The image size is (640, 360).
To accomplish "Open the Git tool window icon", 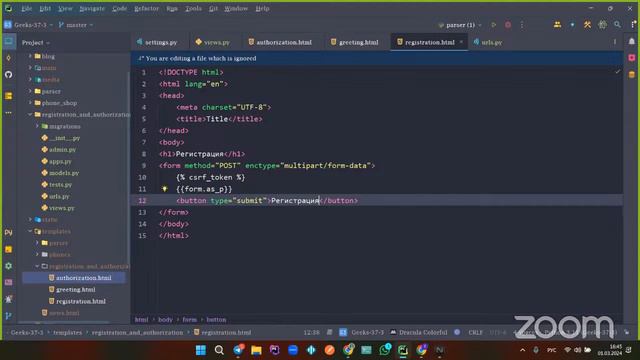I will 9,316.
